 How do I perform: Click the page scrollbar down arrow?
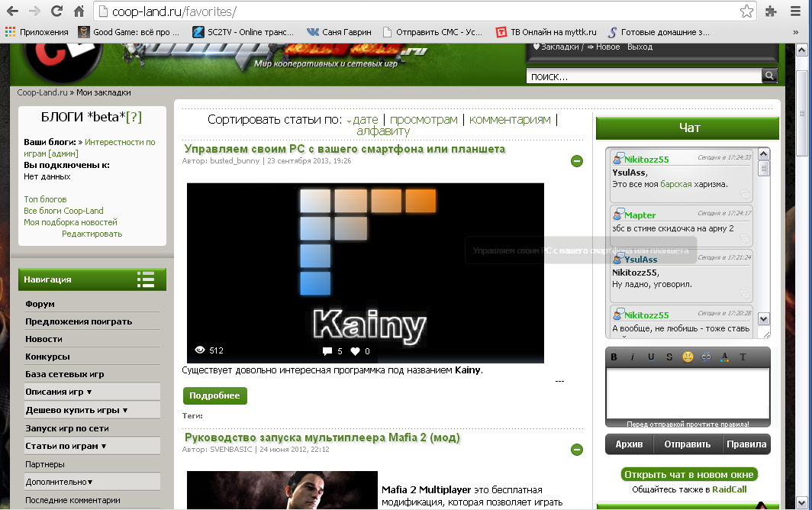pyautogui.click(x=801, y=502)
